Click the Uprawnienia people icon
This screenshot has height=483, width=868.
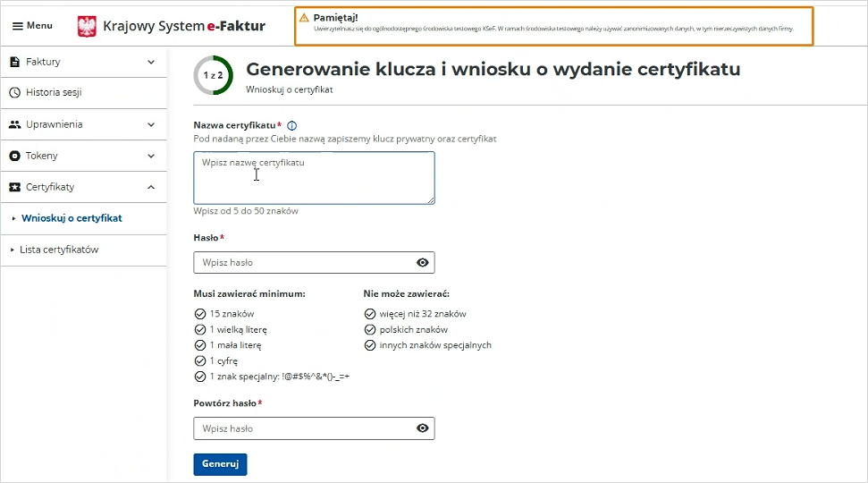(x=14, y=124)
